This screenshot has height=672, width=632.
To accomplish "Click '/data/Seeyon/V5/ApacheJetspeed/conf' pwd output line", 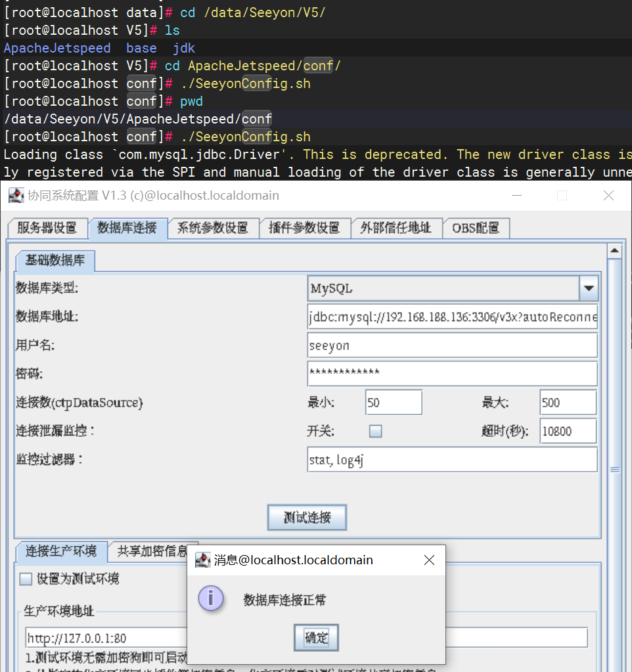I will click(x=138, y=119).
